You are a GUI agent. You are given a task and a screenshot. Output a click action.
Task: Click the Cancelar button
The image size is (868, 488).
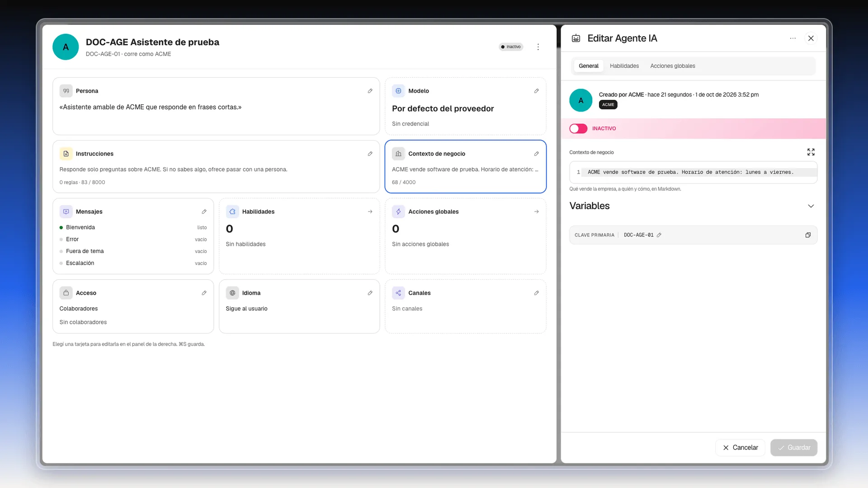coord(740,447)
